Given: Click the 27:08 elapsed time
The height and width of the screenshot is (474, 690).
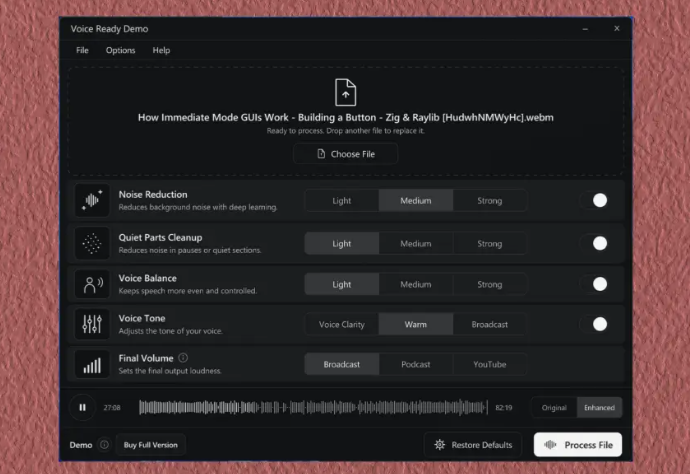Looking at the screenshot, I should click(112, 408).
